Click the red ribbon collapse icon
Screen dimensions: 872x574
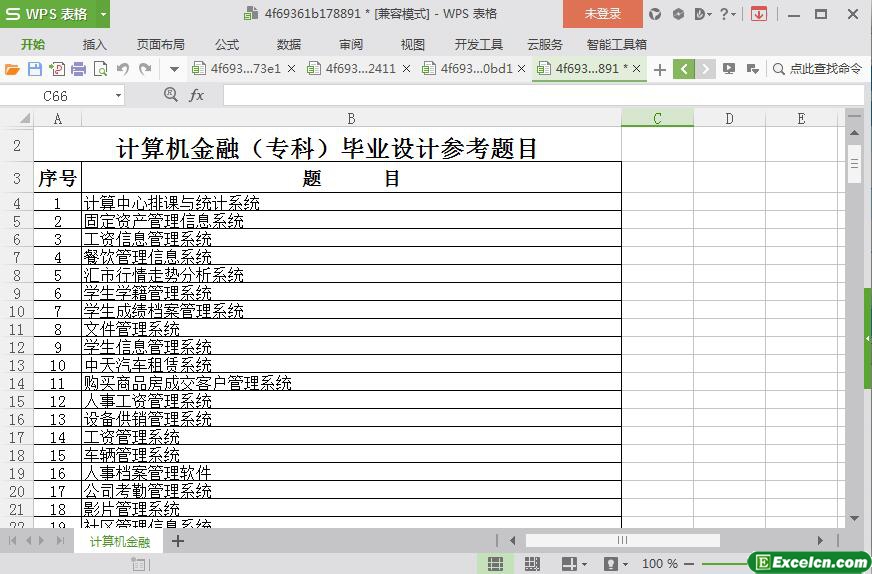pyautogui.click(x=759, y=14)
